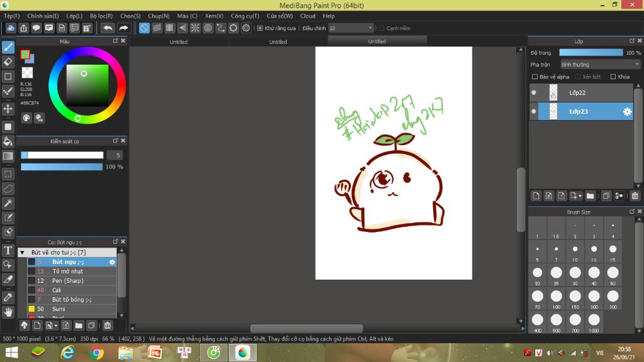644x362 pixels.
Task: Adjust the Độ trong opacity slider
Action: point(591,53)
